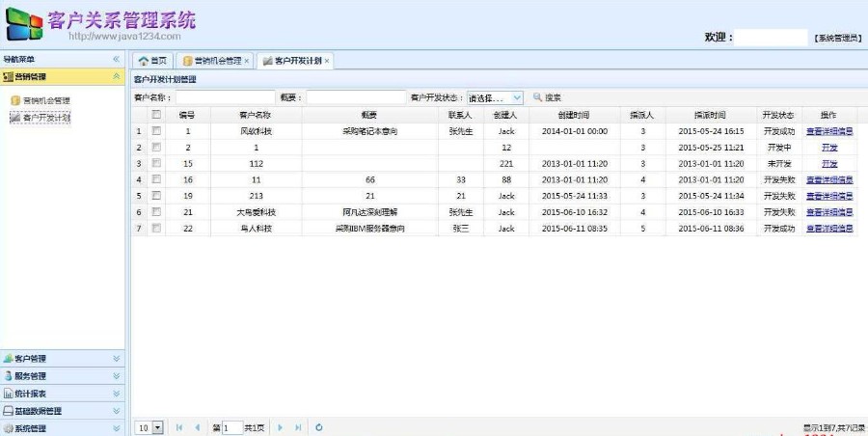Go to the first page arrow icon
Screen dimensions: 868x436
coord(179,426)
